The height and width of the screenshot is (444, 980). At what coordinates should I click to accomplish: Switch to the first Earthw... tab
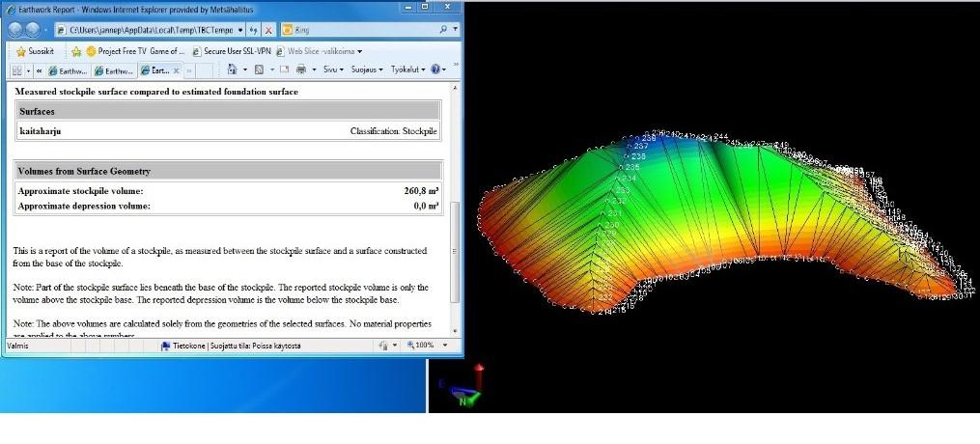[69, 70]
